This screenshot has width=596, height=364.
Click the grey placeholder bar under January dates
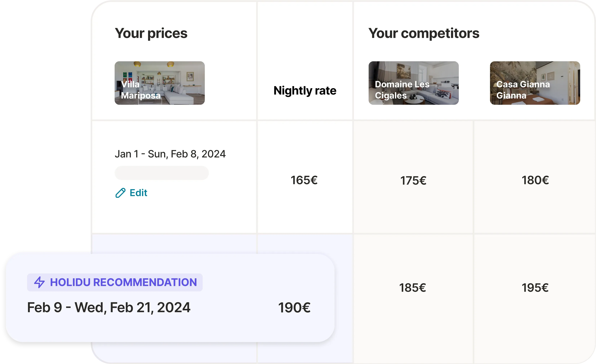pos(162,173)
